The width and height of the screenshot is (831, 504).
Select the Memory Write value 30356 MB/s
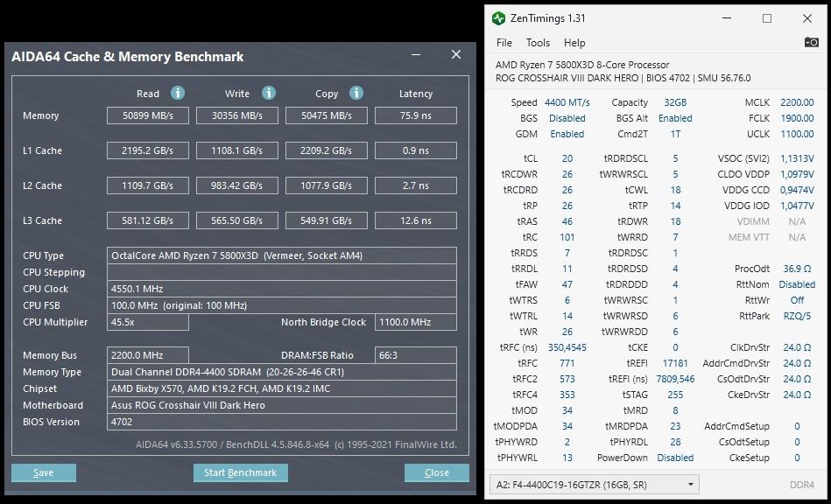[237, 115]
